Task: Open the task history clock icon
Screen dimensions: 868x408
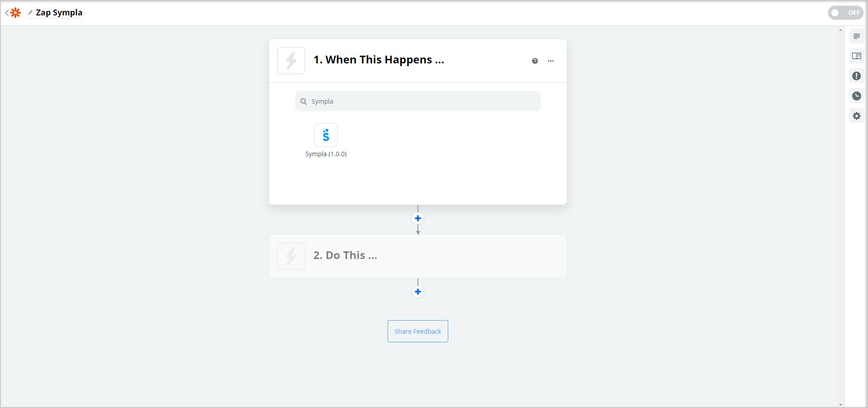Action: pos(856,96)
